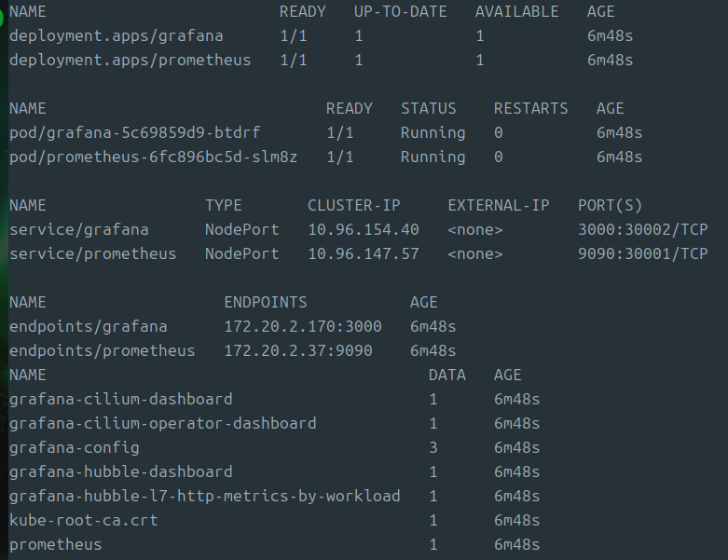
Task: Select the grafana-config configmap name
Action: (x=75, y=448)
